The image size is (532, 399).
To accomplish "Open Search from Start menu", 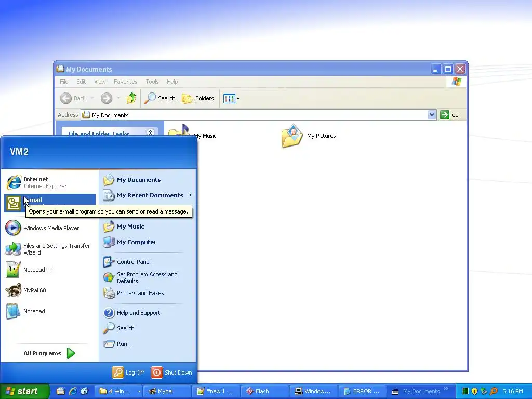I will tap(148, 328).
